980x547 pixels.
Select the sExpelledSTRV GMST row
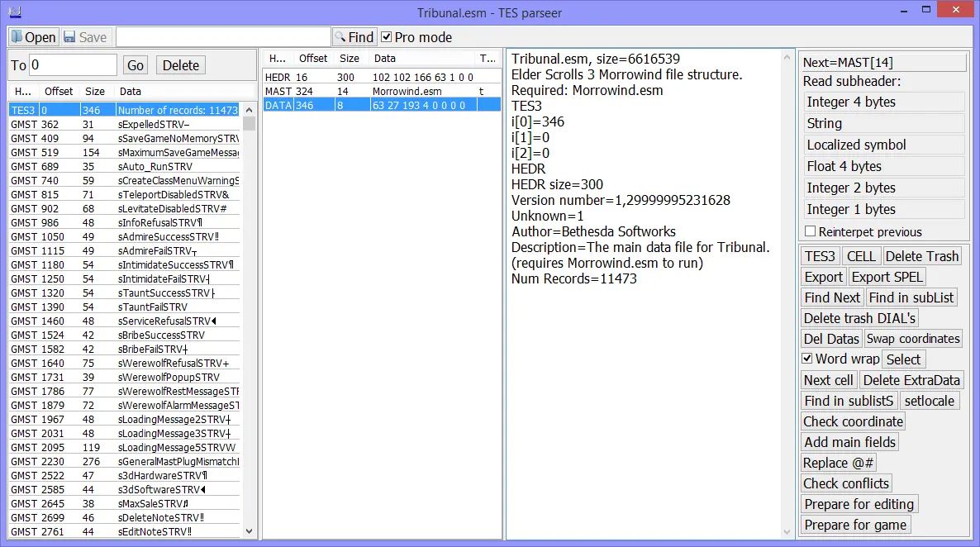pos(125,125)
